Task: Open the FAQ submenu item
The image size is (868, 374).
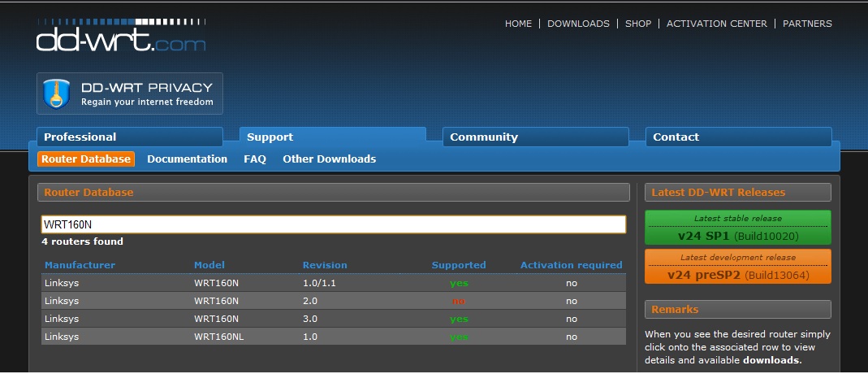Action: [x=255, y=159]
